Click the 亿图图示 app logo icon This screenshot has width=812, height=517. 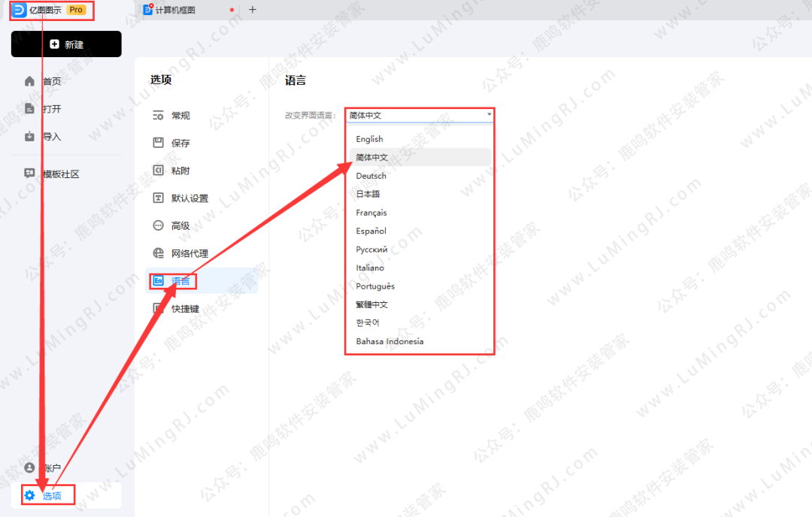(x=20, y=10)
